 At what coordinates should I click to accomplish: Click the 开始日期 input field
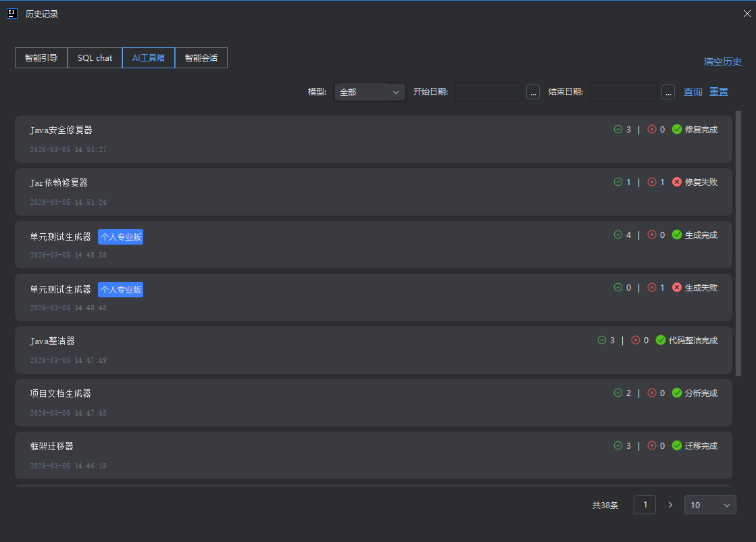coord(488,92)
